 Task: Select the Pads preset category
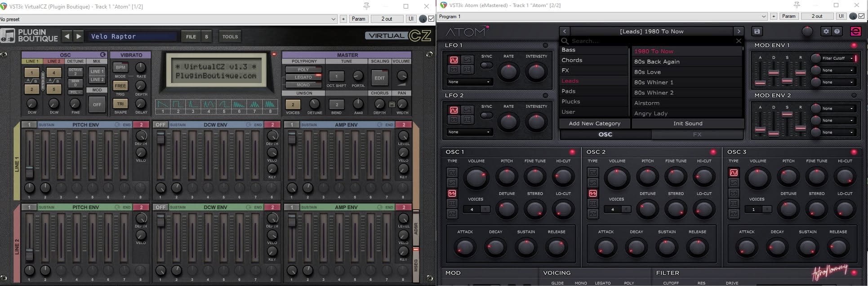point(569,91)
